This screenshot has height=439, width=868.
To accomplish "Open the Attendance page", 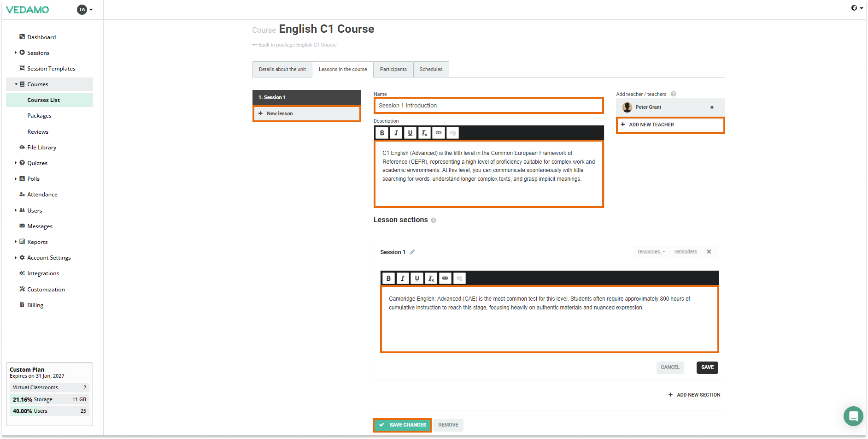I will coord(42,194).
